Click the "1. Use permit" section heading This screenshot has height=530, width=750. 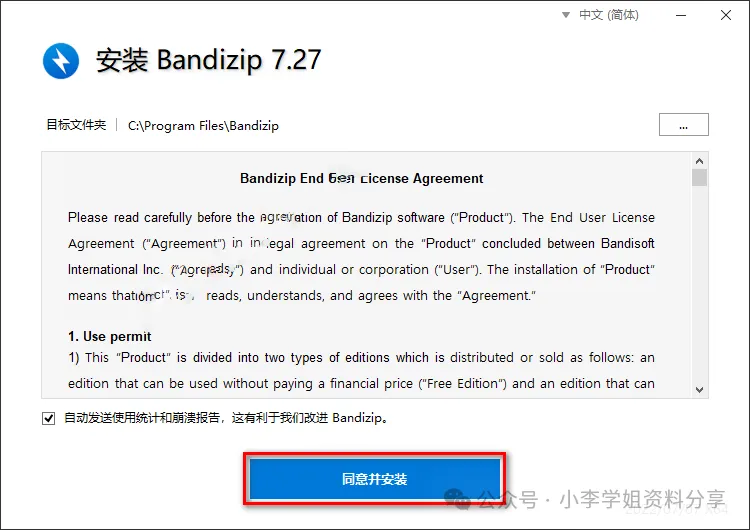point(110,336)
